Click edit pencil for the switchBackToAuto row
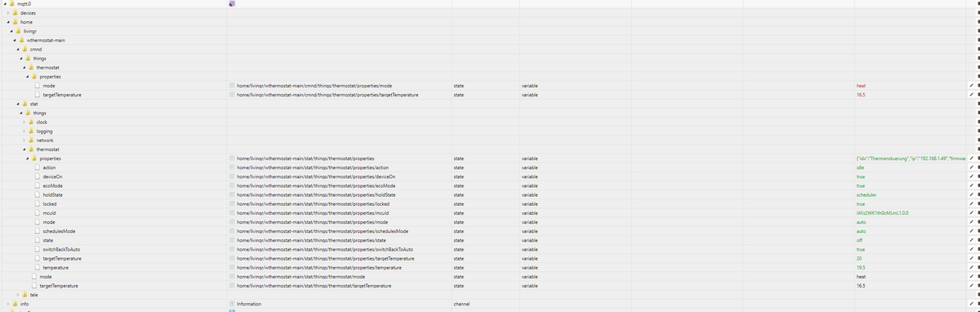This screenshot has width=980, height=312. (x=971, y=249)
